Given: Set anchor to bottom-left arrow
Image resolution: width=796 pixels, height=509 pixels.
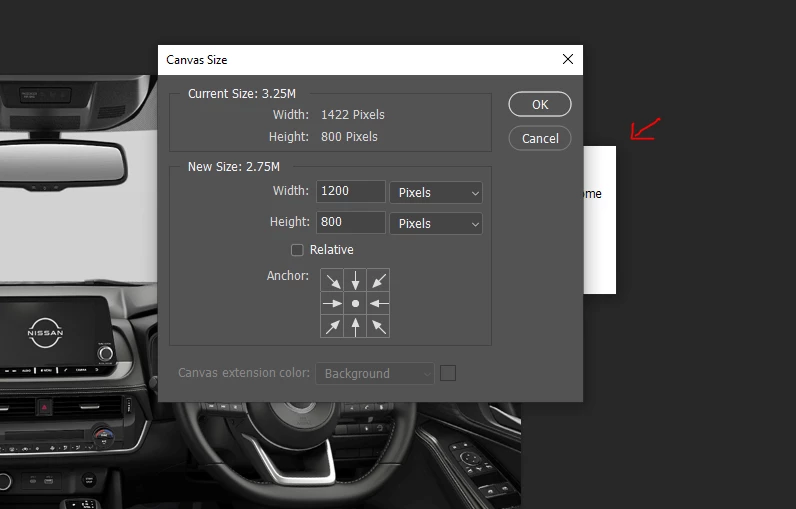Looking at the screenshot, I should tap(332, 326).
